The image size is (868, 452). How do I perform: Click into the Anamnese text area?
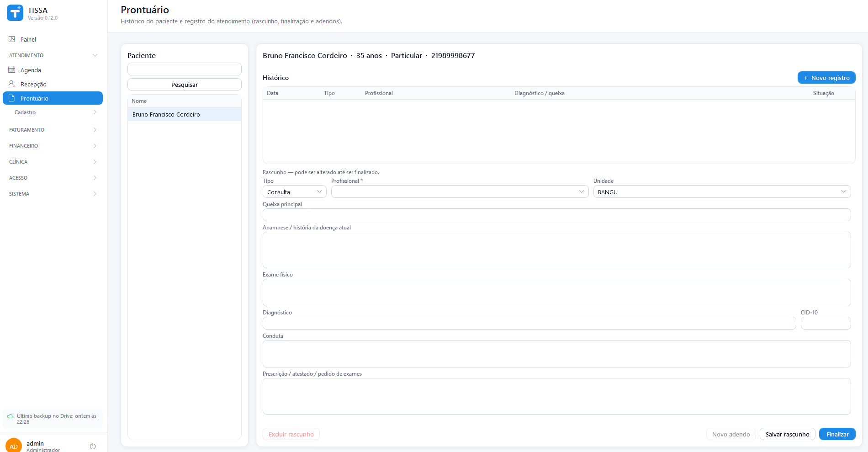click(556, 250)
